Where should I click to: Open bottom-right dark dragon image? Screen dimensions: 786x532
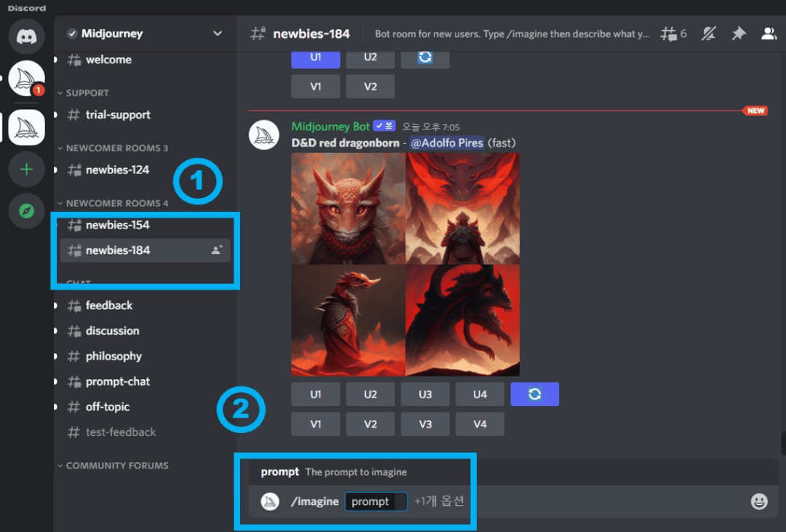pyautogui.click(x=463, y=320)
